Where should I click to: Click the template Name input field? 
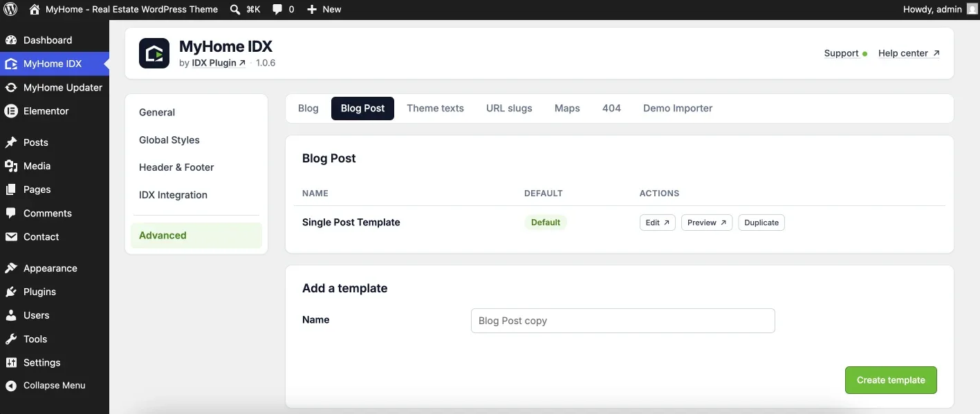(622, 321)
